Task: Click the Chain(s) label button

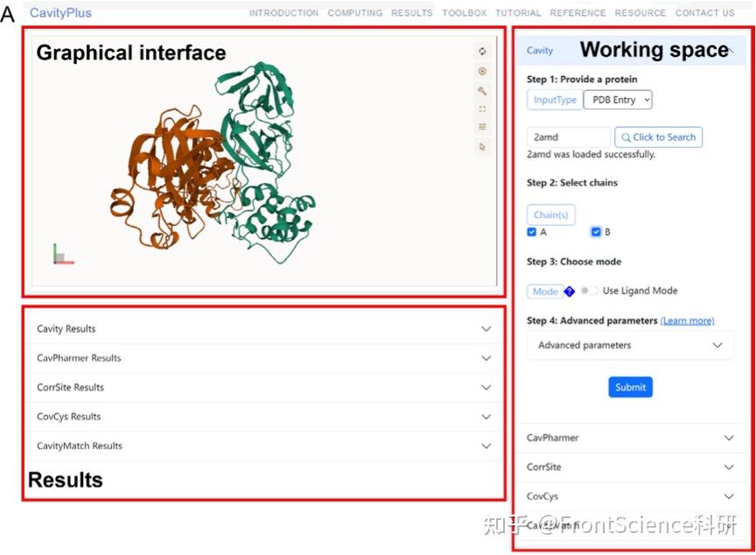Action: point(550,215)
